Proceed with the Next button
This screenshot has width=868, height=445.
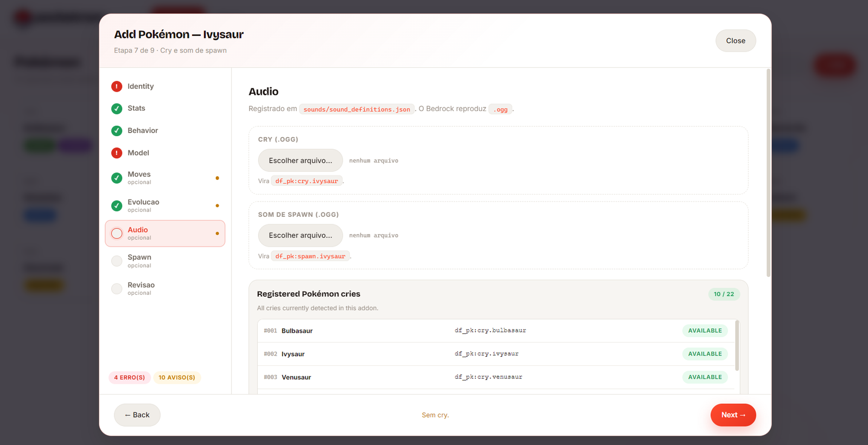pos(733,415)
